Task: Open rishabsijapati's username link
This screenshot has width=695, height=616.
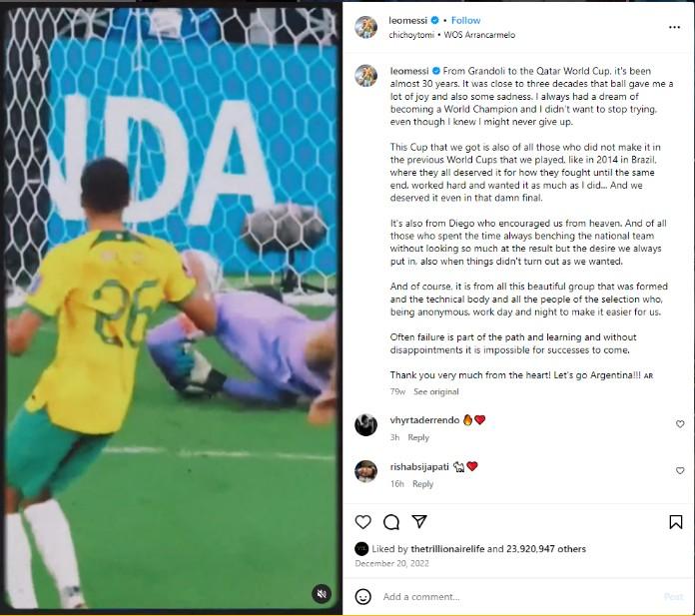Action: 419,466
